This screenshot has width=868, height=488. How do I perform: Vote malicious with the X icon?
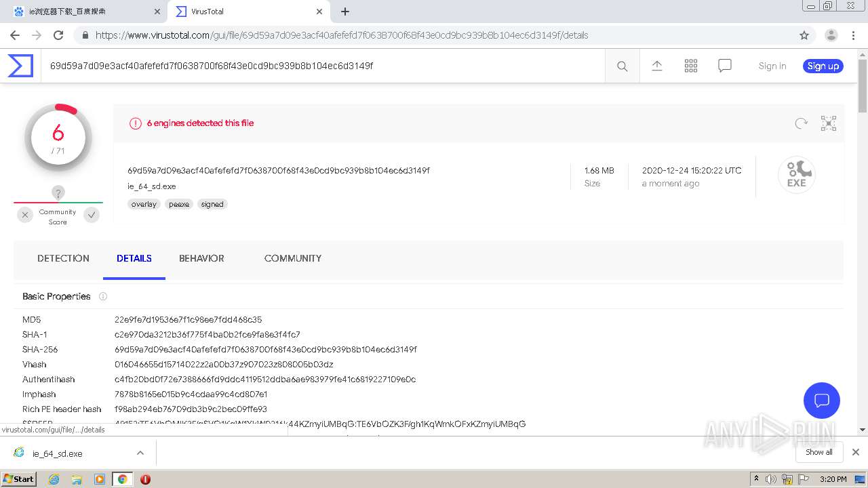(25, 215)
